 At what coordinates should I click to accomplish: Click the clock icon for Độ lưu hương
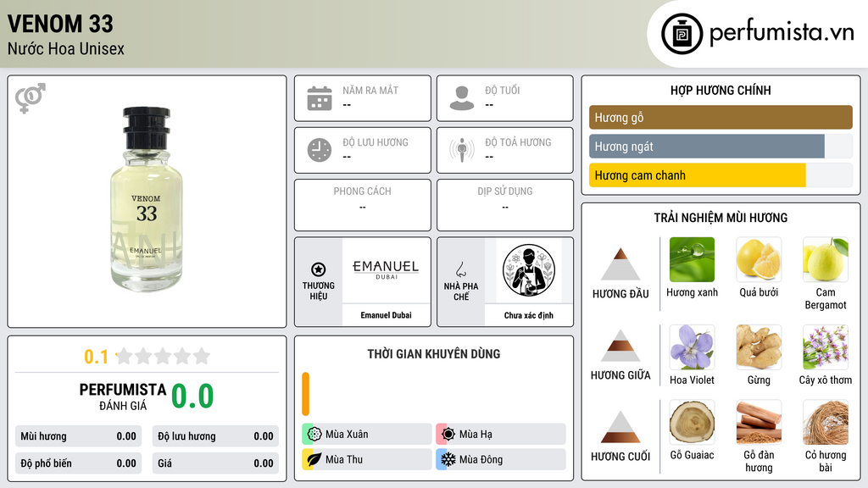coord(320,150)
